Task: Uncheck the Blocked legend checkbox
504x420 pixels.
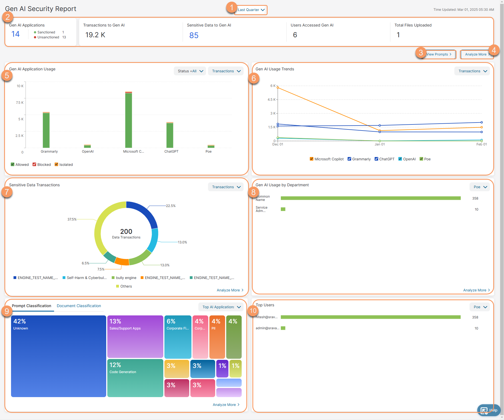Action: (x=34, y=164)
